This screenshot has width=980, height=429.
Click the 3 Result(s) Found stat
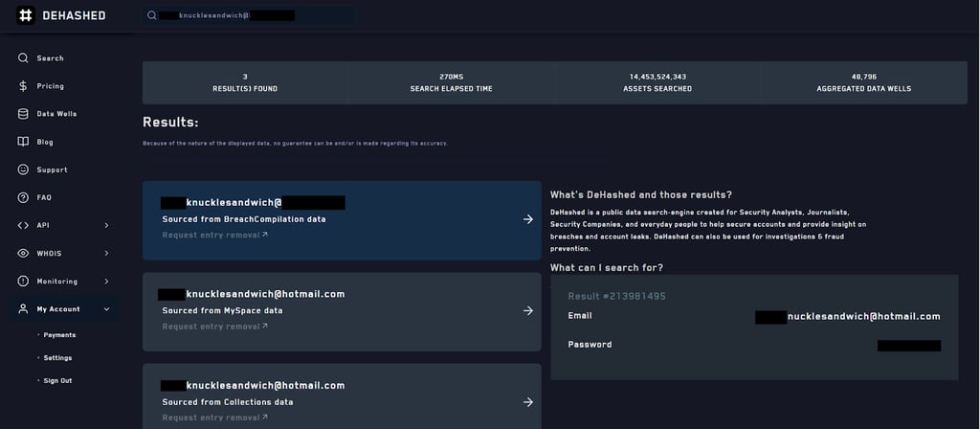tap(245, 82)
